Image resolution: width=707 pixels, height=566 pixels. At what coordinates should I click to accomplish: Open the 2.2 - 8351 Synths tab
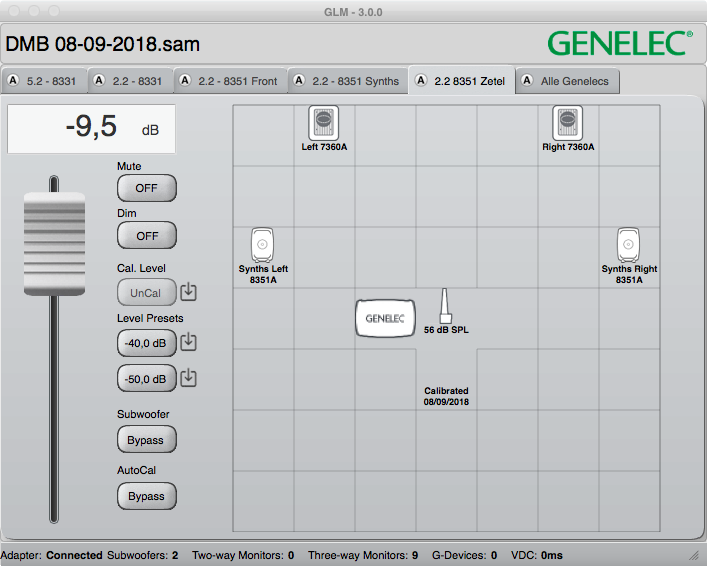(x=348, y=81)
